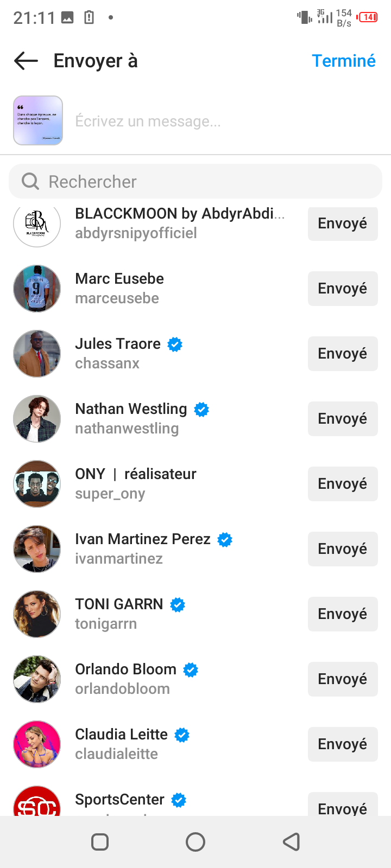391x868 pixels.
Task: Tap Marc Eusebe's profile picture
Action: tap(37, 289)
